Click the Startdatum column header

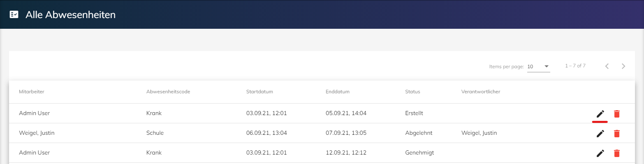click(x=259, y=92)
